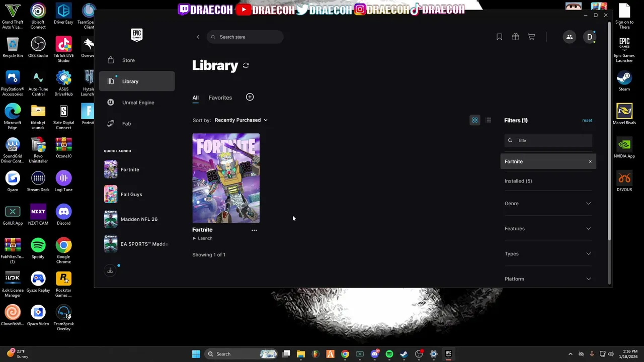The image size is (644, 362).
Task: Open the Sort by Recently Purchased dropdown
Action: 241,120
